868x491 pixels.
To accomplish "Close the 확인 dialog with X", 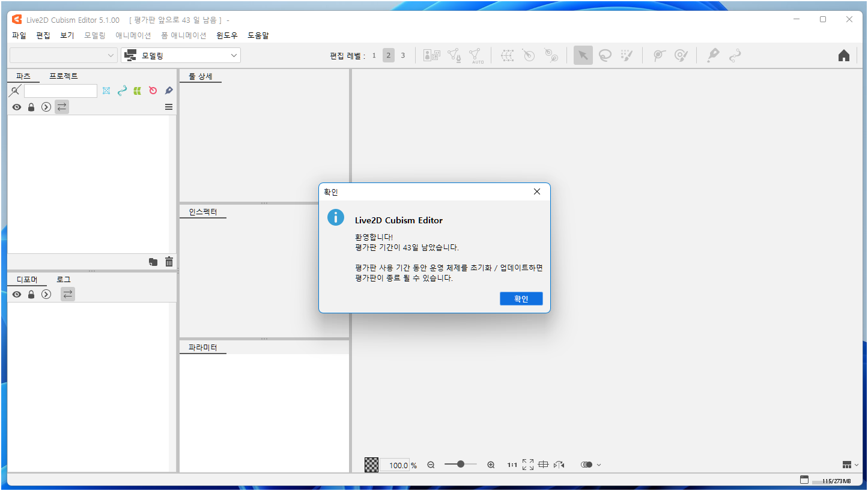I will tap(537, 191).
